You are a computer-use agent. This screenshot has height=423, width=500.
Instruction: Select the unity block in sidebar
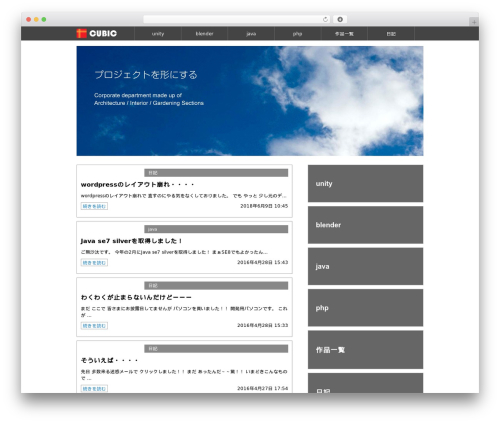point(365,183)
